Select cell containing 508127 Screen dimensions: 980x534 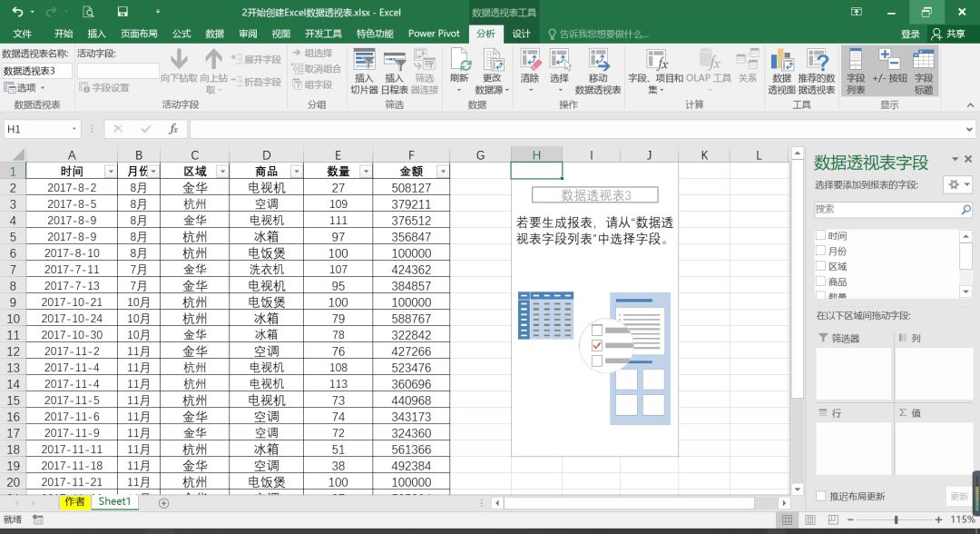click(411, 188)
